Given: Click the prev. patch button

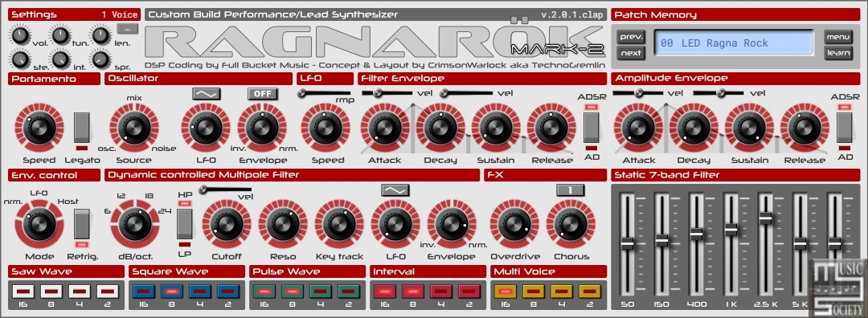Looking at the screenshot, I should pyautogui.click(x=631, y=37).
